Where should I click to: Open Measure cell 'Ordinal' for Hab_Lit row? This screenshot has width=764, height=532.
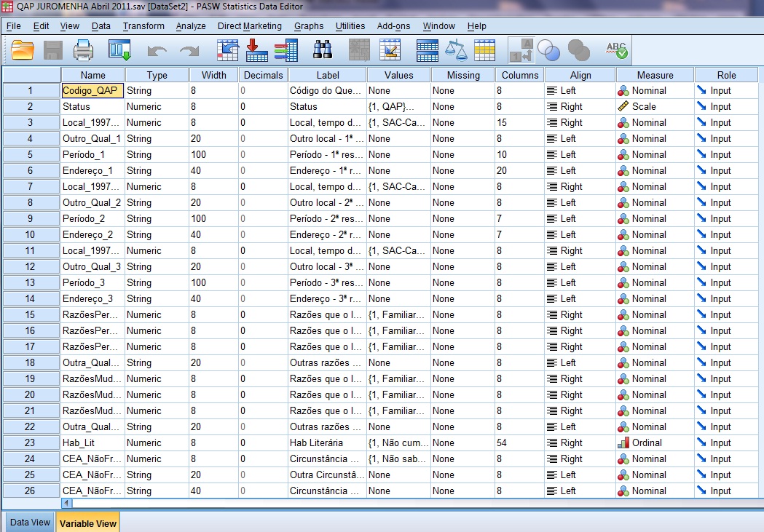655,443
